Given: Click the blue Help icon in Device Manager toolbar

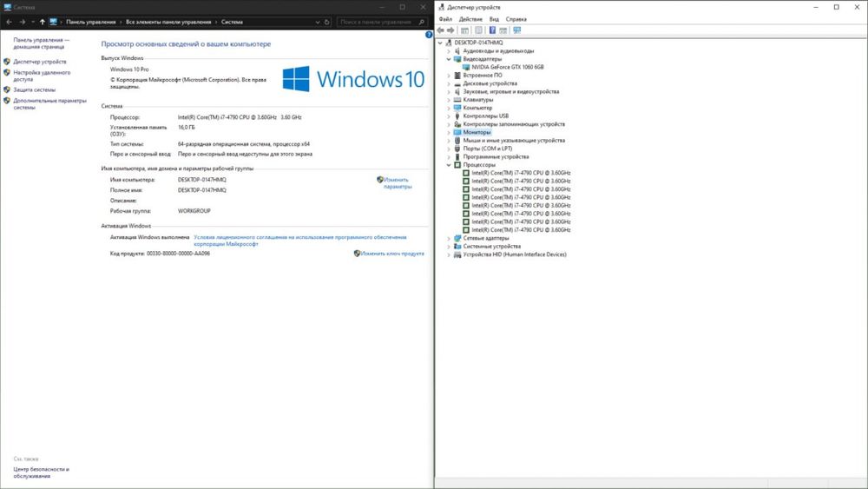Looking at the screenshot, I should tap(492, 30).
